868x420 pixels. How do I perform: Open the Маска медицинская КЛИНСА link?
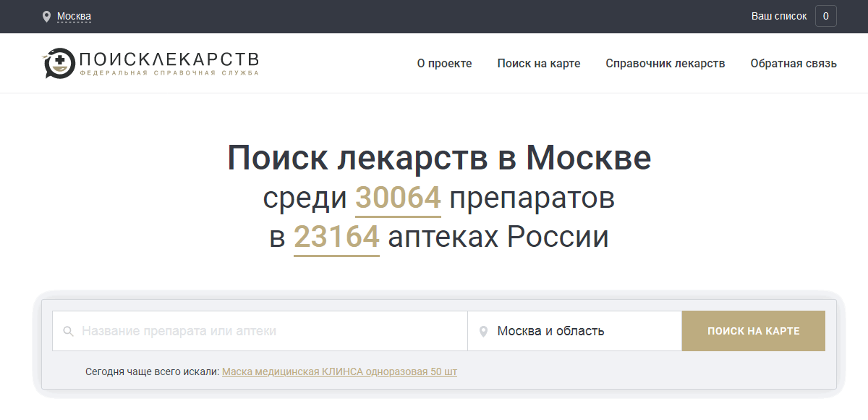click(x=339, y=371)
